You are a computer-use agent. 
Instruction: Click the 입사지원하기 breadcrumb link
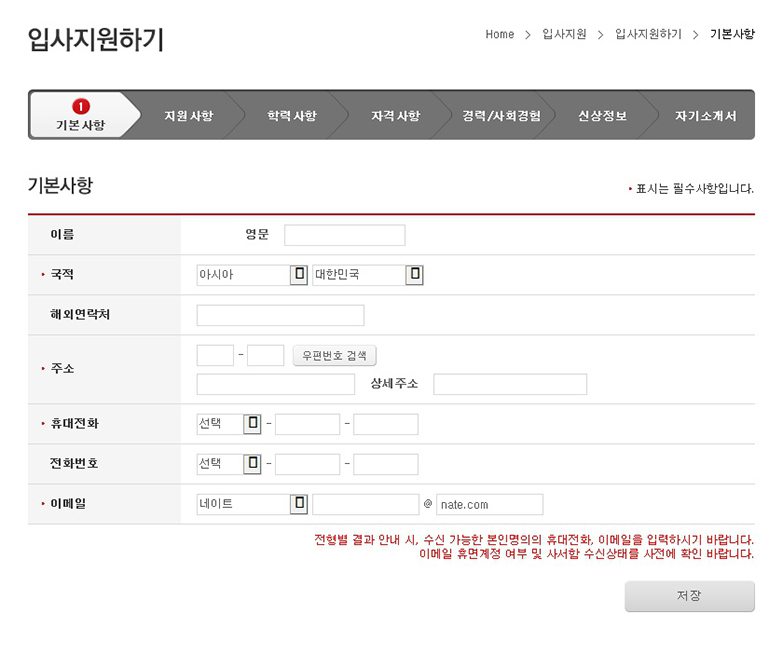(648, 34)
